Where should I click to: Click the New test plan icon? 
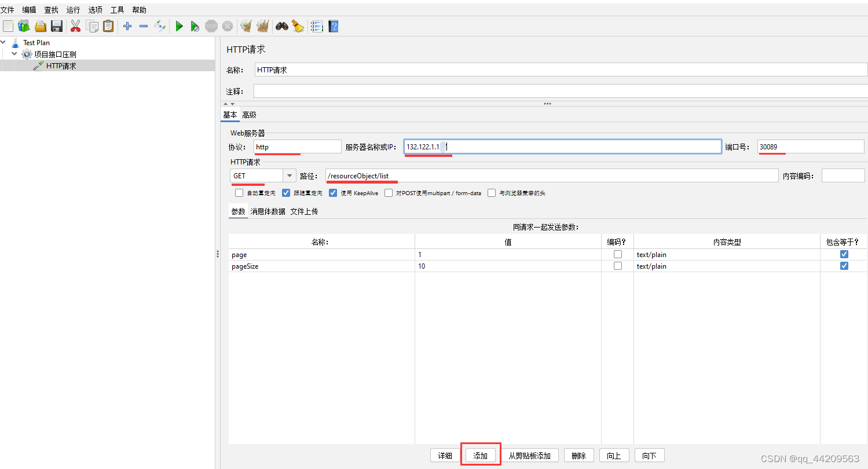click(8, 26)
